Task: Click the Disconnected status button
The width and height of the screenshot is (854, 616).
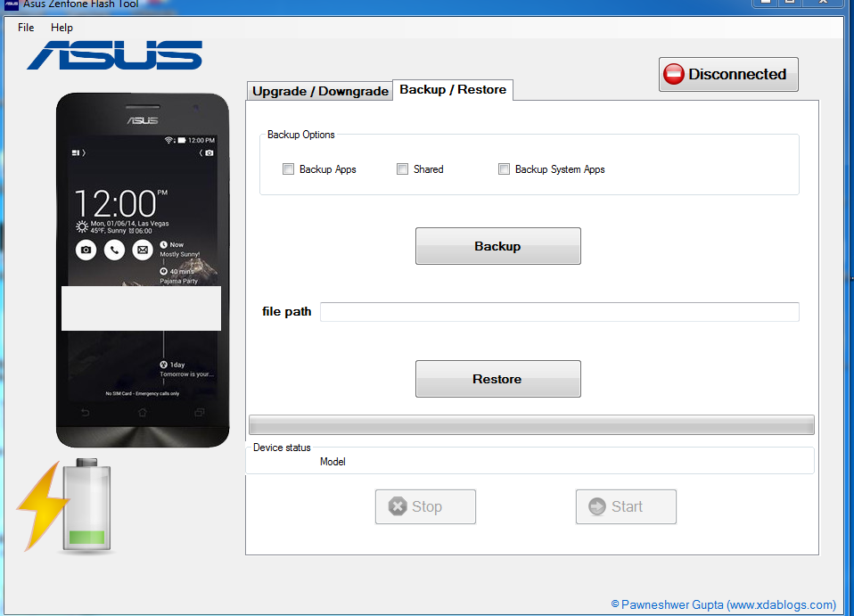Action: pos(728,74)
